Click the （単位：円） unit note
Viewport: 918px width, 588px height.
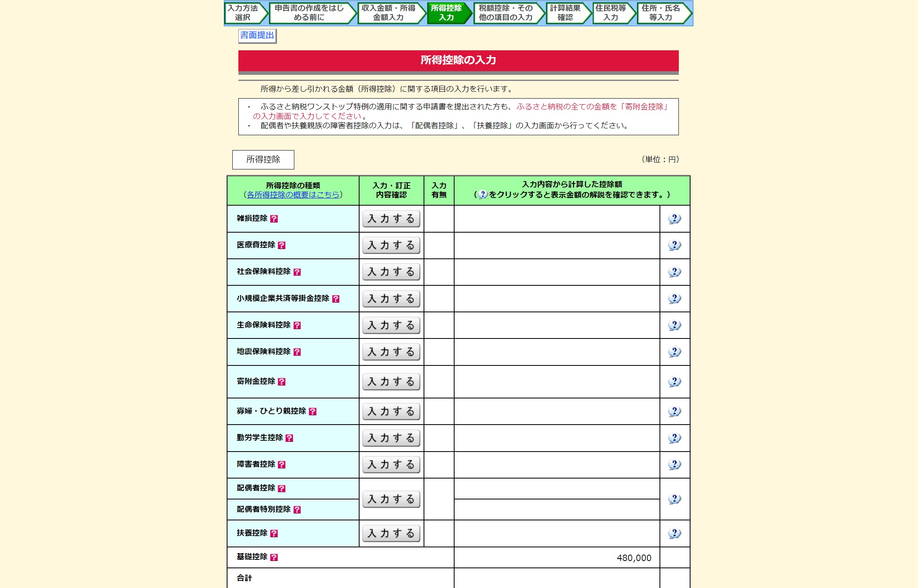(660, 159)
